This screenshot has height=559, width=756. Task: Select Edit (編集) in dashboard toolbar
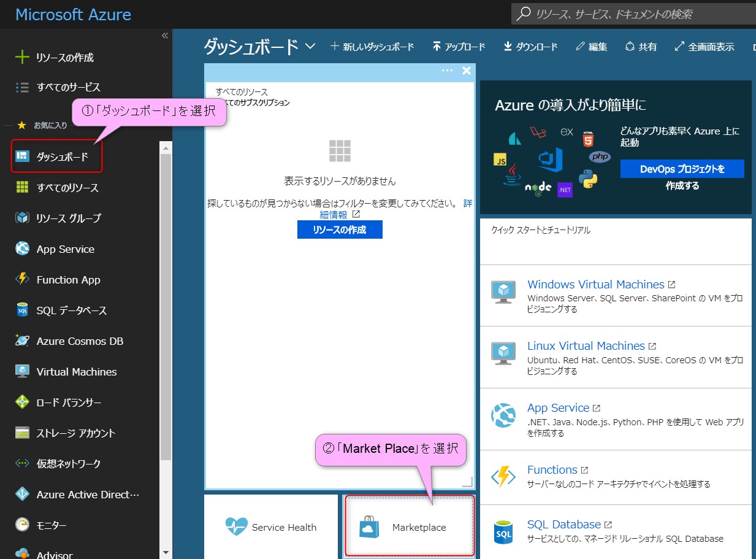coord(592,47)
